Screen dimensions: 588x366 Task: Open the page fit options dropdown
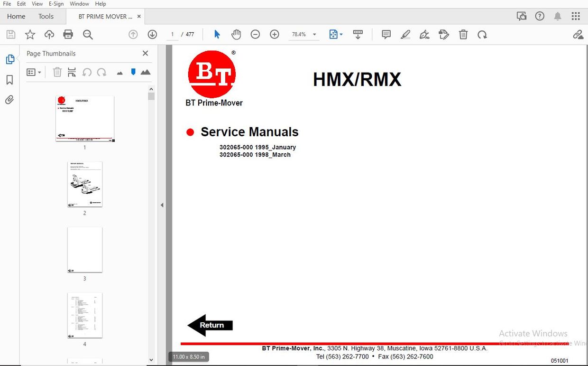pos(340,34)
